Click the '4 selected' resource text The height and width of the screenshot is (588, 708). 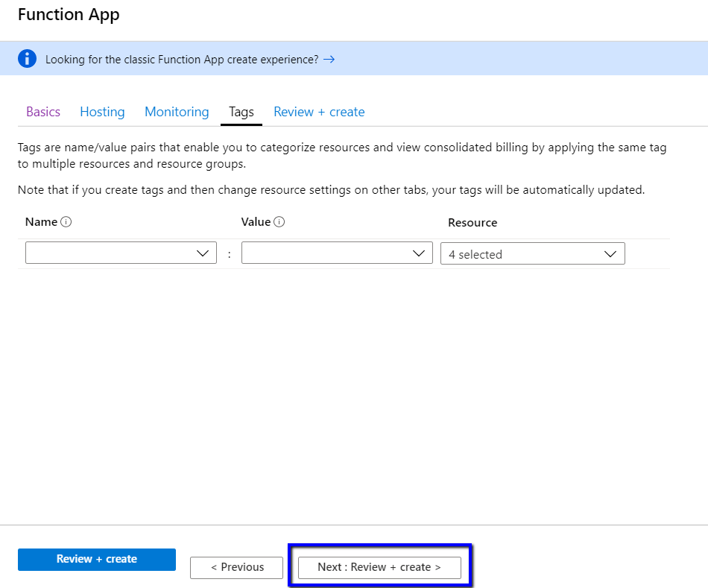click(x=475, y=254)
